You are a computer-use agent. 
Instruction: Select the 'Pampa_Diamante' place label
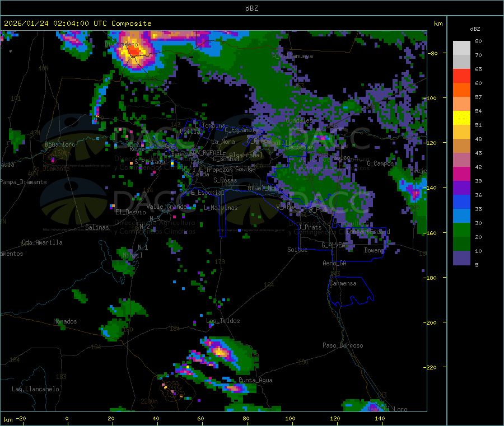point(24,182)
